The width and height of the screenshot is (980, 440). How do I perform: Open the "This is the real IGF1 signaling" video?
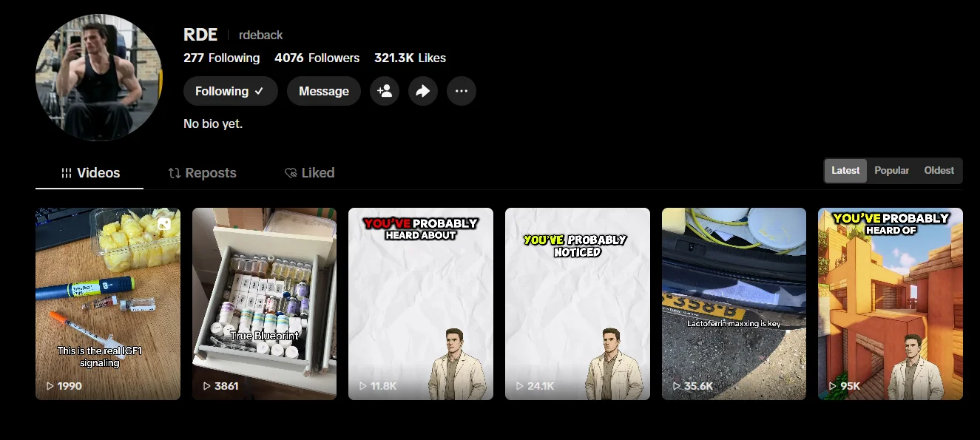click(108, 303)
